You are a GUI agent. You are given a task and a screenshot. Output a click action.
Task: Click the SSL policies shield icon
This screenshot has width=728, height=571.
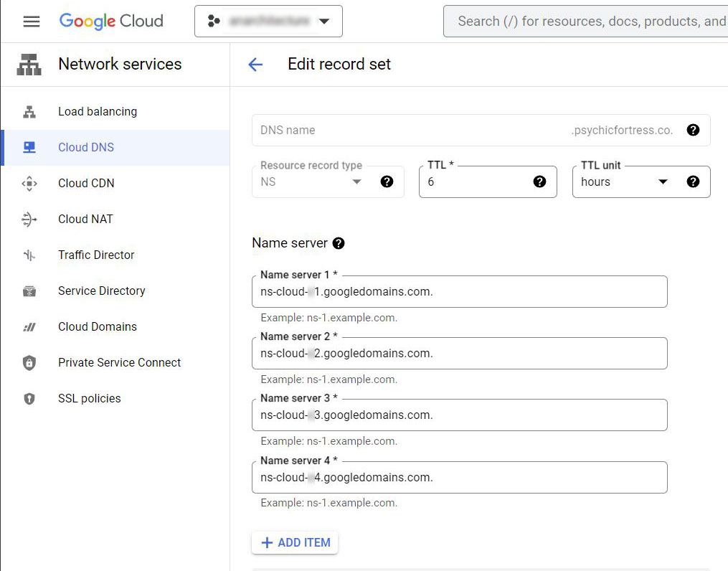point(29,398)
